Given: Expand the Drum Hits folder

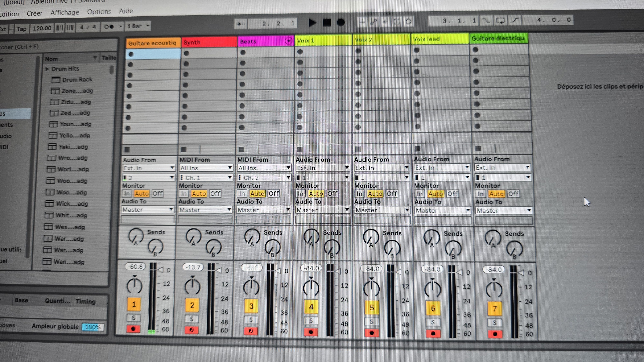Looking at the screenshot, I should 47,69.
